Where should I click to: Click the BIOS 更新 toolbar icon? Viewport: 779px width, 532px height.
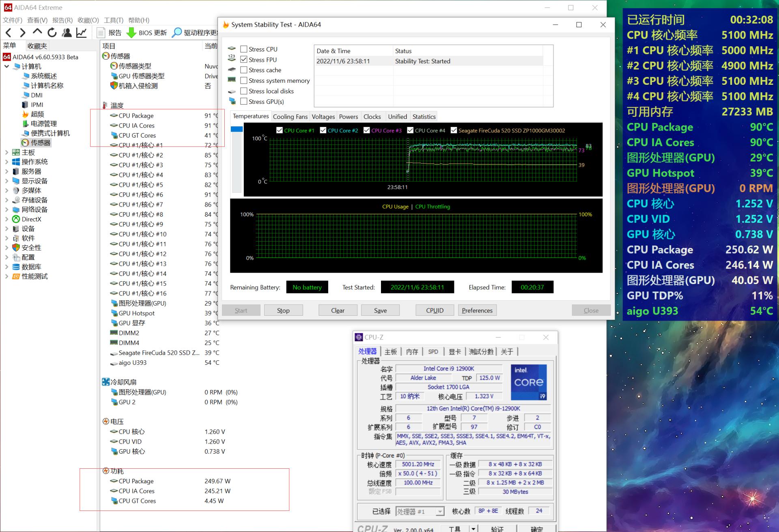click(132, 32)
